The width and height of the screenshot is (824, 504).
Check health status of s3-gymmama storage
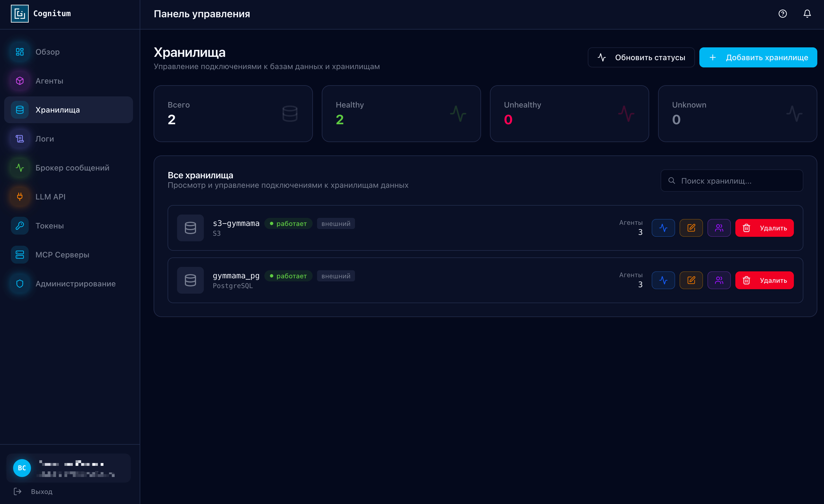point(663,228)
